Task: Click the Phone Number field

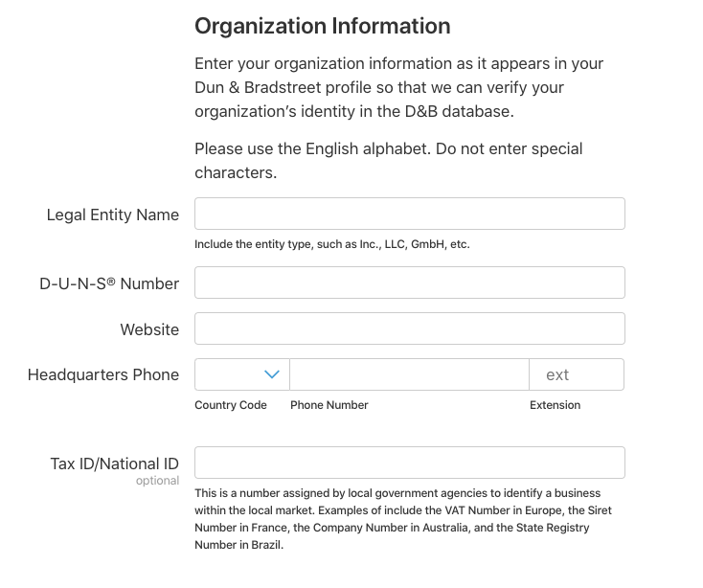Action: tap(409, 374)
